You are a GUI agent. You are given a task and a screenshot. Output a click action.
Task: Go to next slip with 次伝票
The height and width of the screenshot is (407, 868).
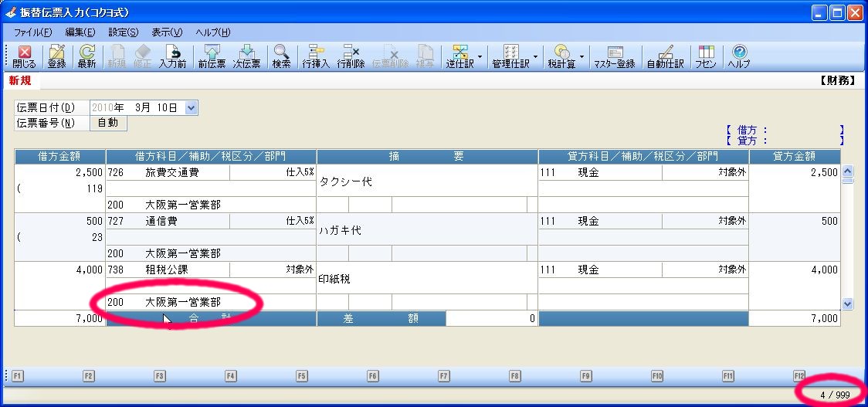246,56
